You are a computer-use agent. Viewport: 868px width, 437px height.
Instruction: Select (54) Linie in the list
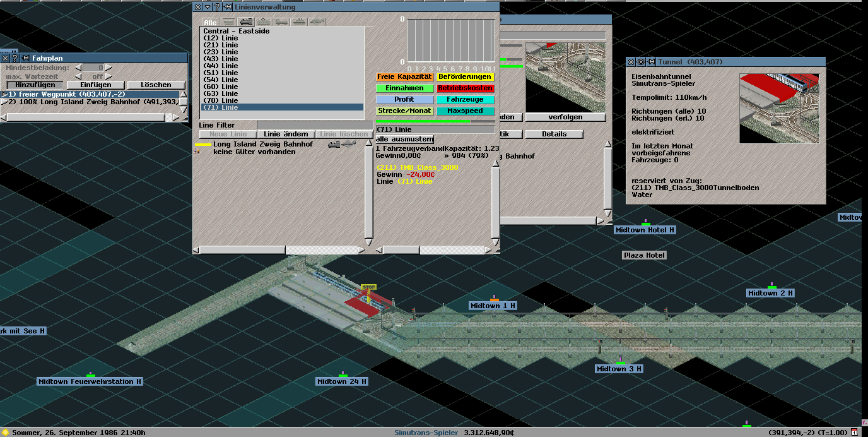tap(221, 80)
